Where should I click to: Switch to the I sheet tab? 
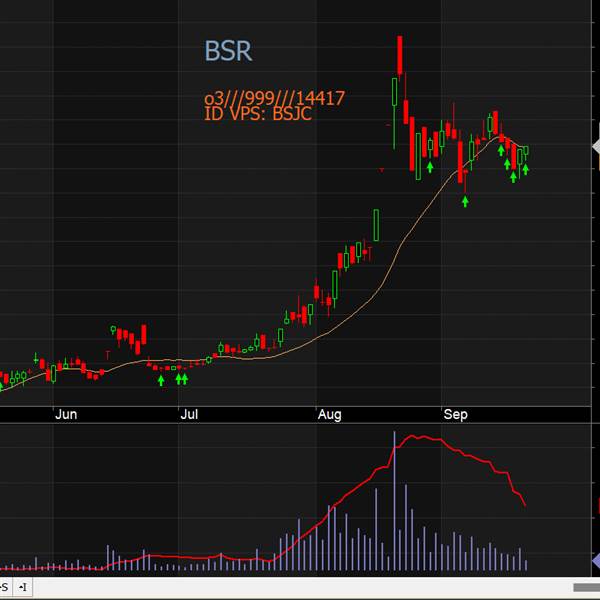(x=23, y=587)
